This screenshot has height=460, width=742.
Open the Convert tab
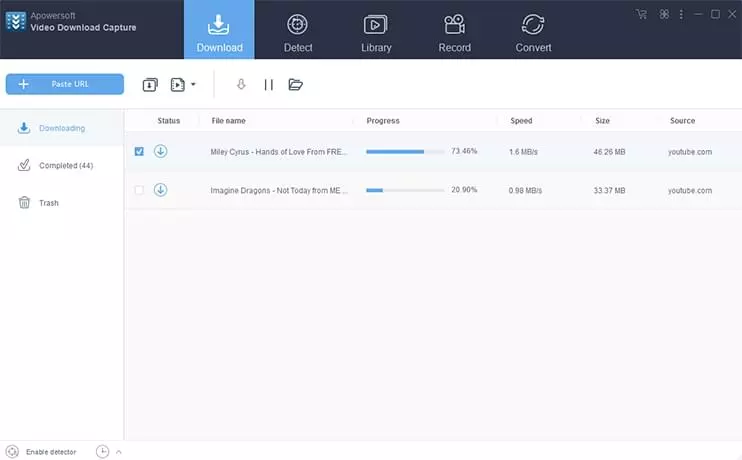(533, 30)
